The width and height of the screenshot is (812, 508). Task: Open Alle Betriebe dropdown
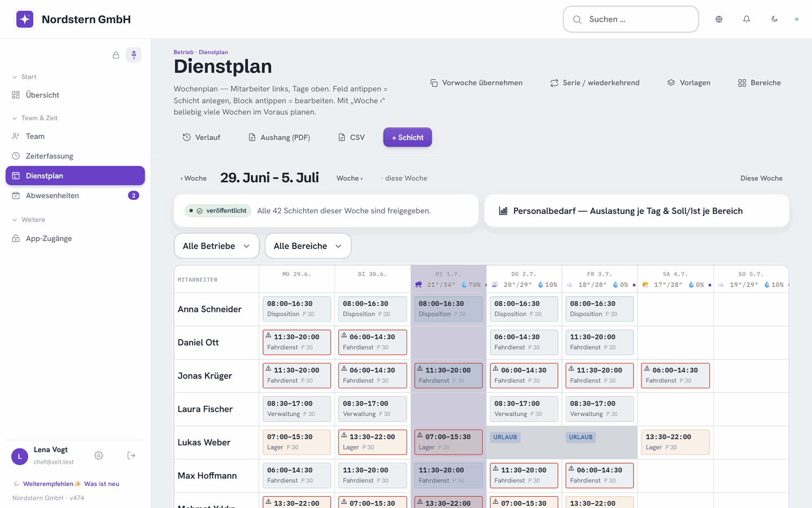[217, 246]
